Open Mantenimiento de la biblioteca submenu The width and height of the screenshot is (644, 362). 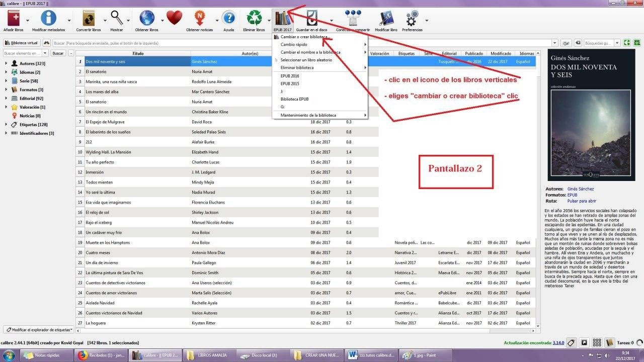point(320,115)
